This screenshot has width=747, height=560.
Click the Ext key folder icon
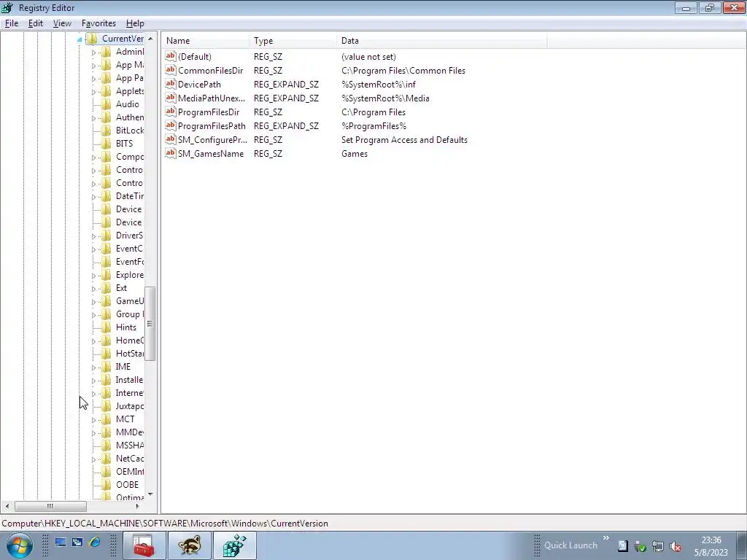point(107,287)
